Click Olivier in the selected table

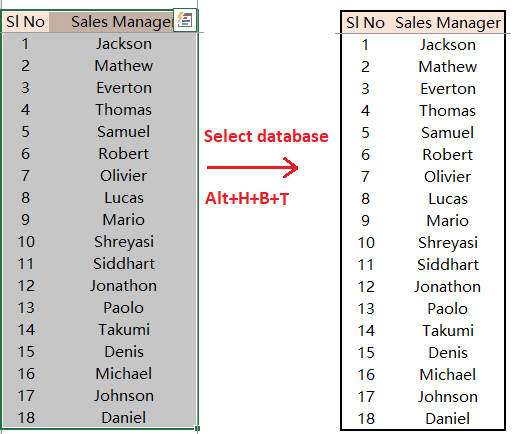pos(123,175)
